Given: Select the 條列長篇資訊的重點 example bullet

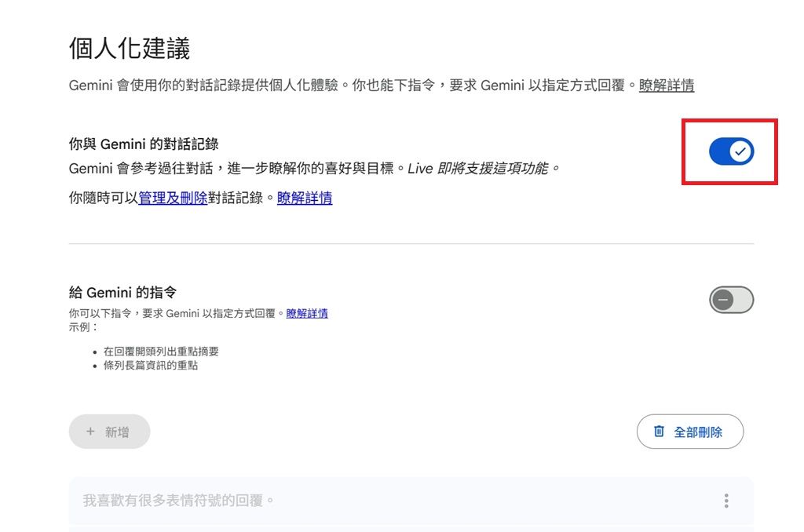Looking at the screenshot, I should coord(151,365).
